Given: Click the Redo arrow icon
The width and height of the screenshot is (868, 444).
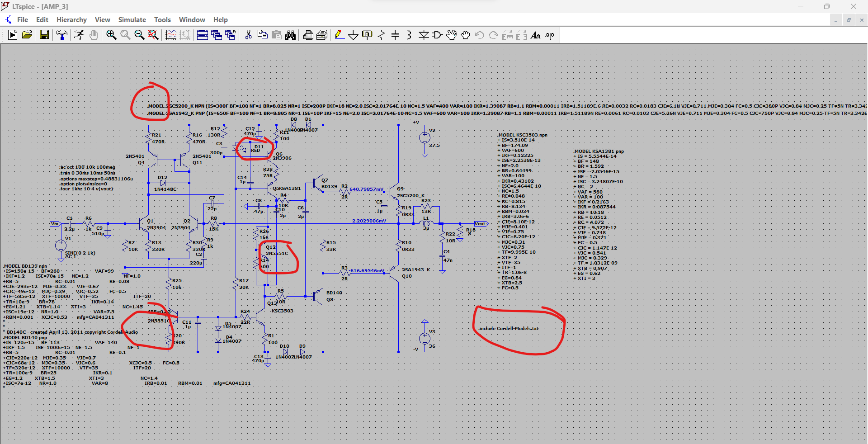Looking at the screenshot, I should [494, 35].
